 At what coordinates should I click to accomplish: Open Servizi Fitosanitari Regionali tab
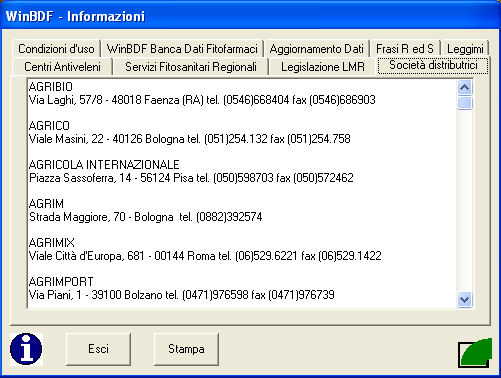191,67
